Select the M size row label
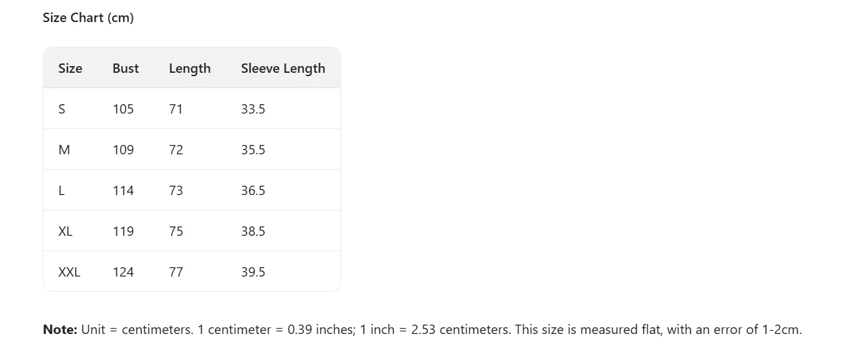Screen dimensions: 868x344 click(x=64, y=150)
